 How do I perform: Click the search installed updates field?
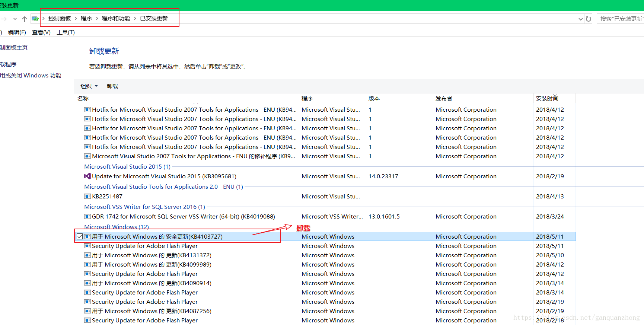tap(621, 19)
